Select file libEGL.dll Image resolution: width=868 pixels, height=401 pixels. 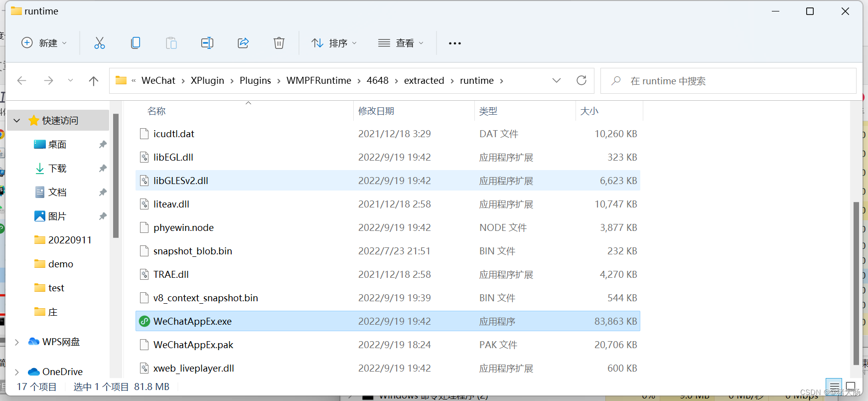coord(388,157)
